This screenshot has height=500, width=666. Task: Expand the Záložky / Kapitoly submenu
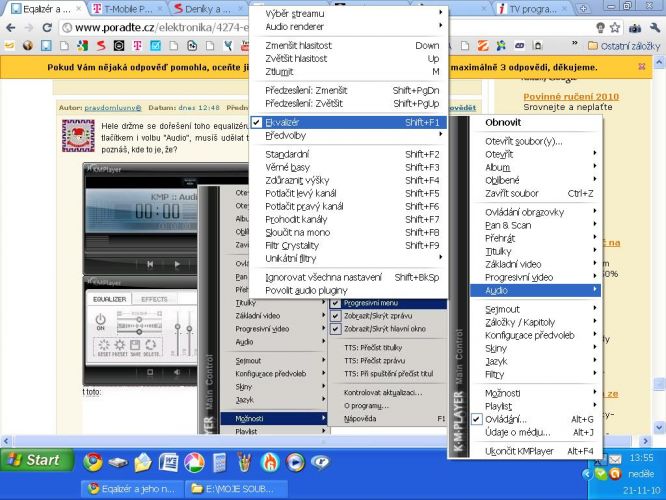coord(535,322)
